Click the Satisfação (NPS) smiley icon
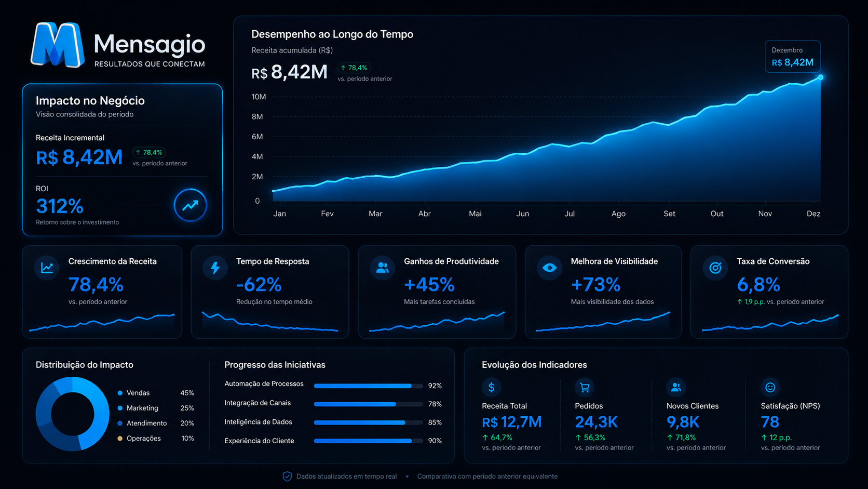This screenshot has height=489, width=868. coord(770,387)
